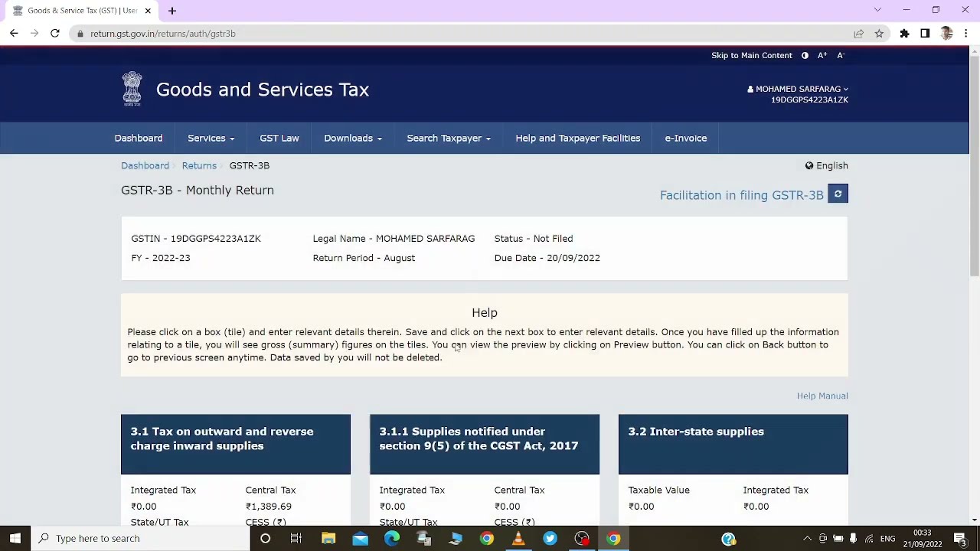This screenshot has width=980, height=551.
Task: Open Chrome side panel icon
Action: pos(925,34)
